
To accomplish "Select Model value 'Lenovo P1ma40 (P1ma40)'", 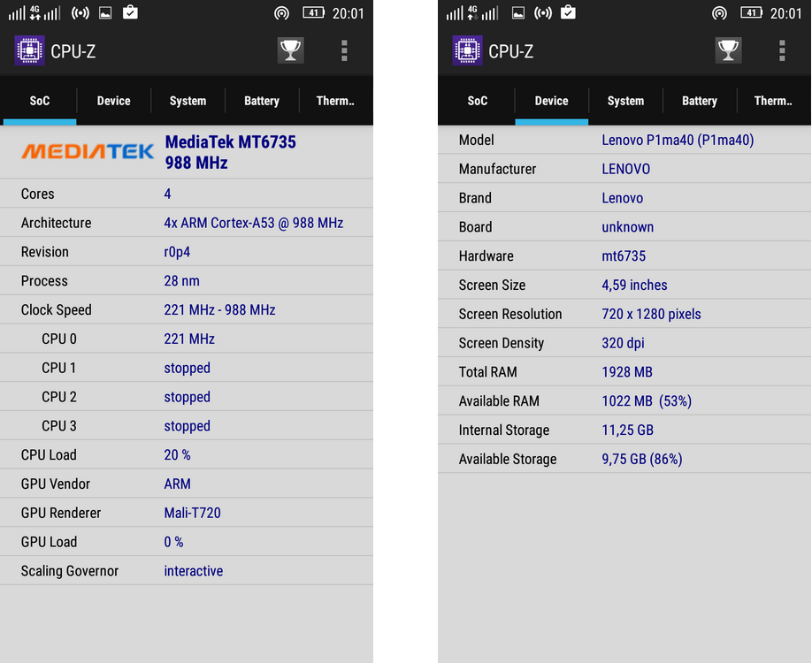I will (x=678, y=141).
